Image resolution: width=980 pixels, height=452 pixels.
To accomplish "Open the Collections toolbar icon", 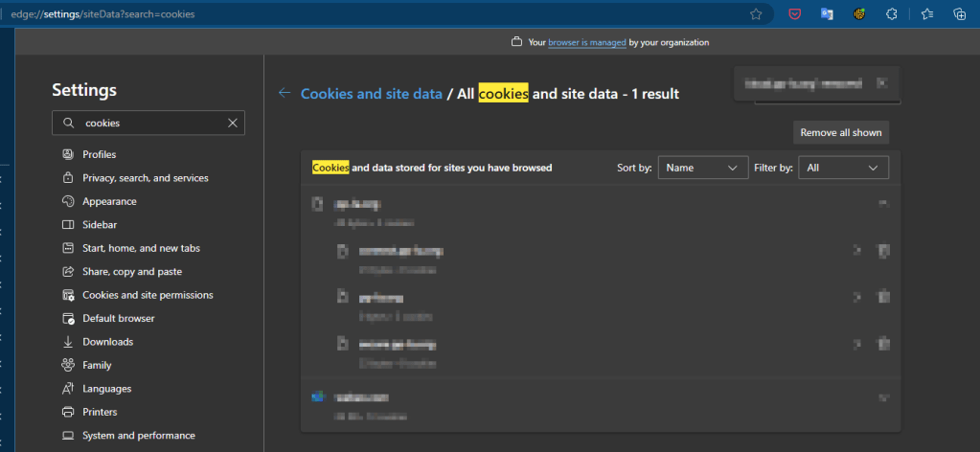I will point(959,14).
